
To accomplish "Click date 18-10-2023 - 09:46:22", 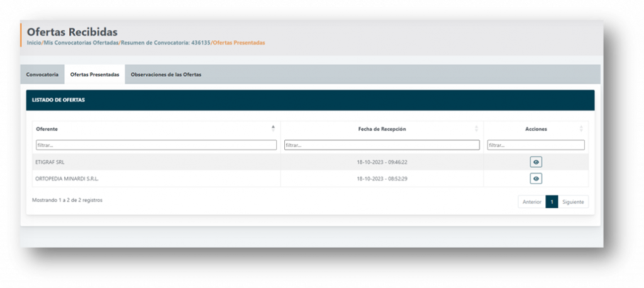I will (x=382, y=162).
